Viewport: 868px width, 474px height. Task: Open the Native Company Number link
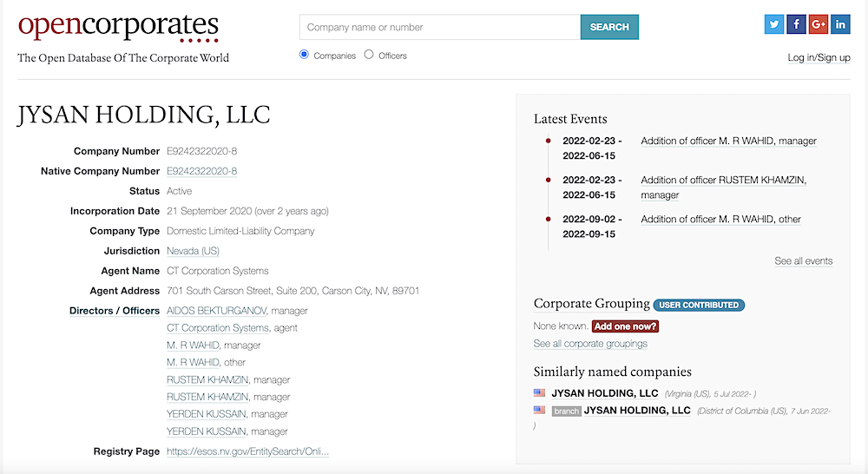(x=201, y=171)
